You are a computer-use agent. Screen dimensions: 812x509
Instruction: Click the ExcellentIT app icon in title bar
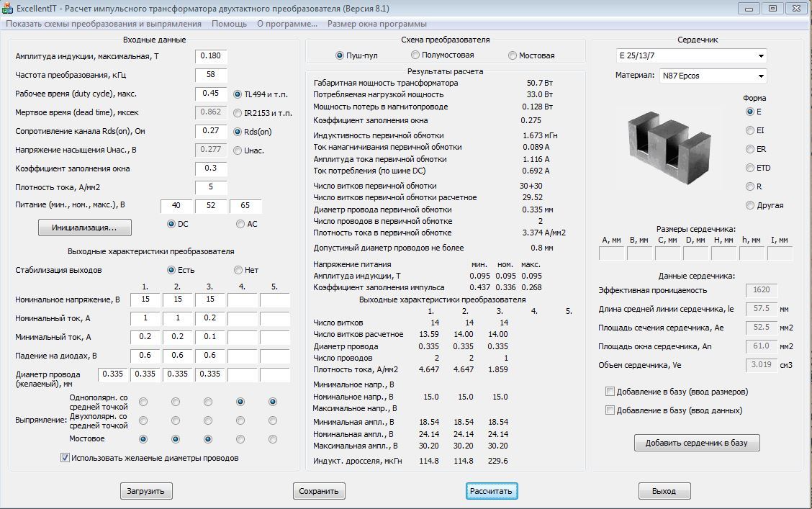(8, 9)
